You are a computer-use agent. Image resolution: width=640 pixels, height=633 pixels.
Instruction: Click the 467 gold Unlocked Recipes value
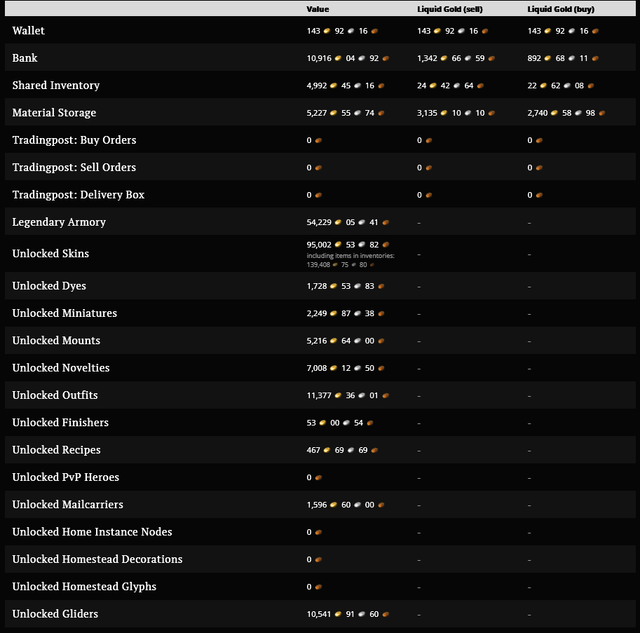coord(313,450)
